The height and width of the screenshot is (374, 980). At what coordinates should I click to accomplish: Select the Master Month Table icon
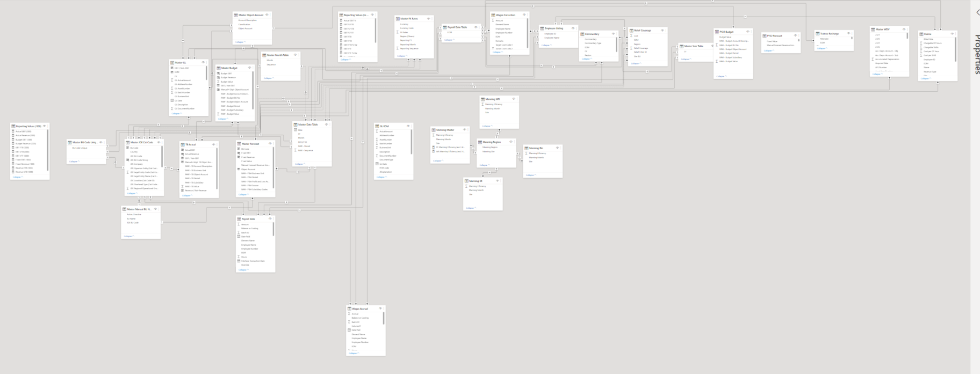click(264, 55)
